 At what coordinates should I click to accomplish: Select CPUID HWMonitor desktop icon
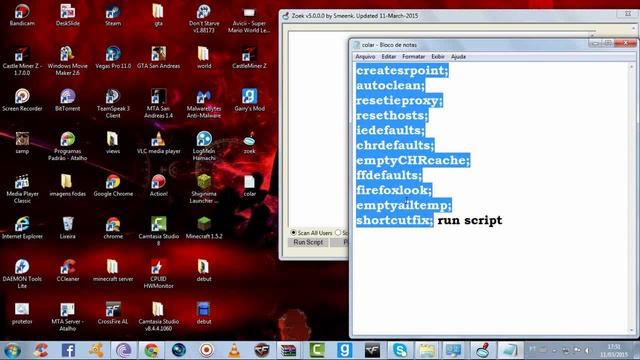(158, 274)
